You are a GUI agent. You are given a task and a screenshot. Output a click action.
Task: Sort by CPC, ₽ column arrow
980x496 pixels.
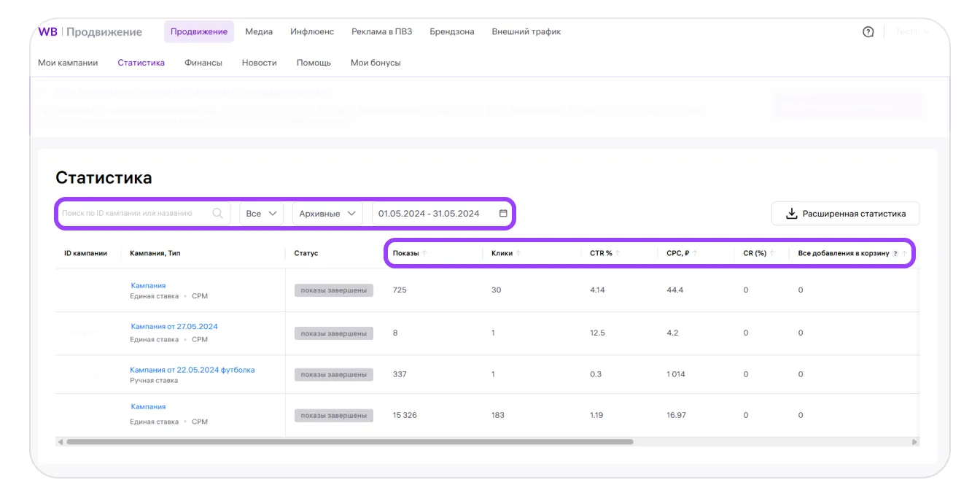pos(695,253)
